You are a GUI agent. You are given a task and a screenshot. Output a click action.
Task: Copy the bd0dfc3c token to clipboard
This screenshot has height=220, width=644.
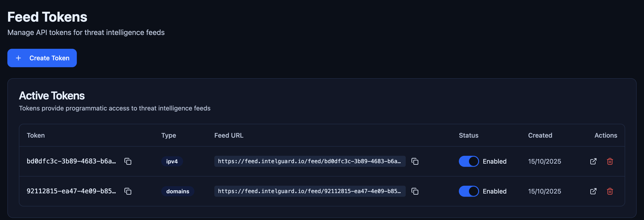click(x=128, y=161)
